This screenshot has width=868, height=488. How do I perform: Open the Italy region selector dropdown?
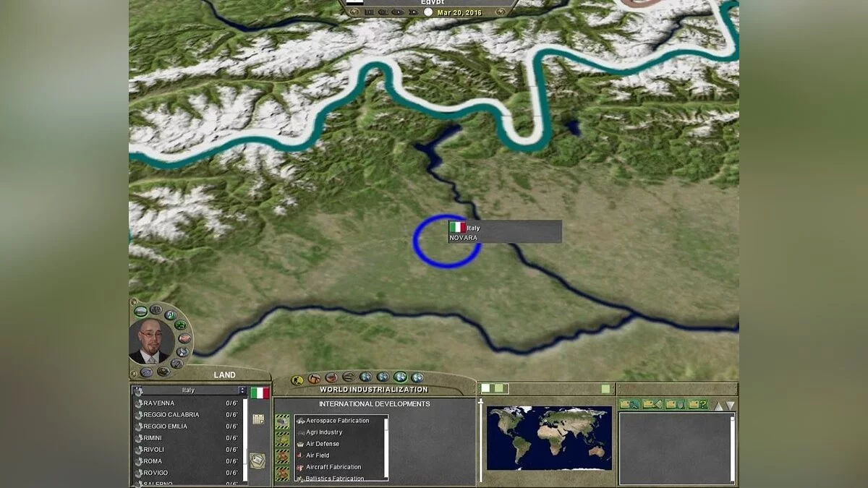[187, 390]
